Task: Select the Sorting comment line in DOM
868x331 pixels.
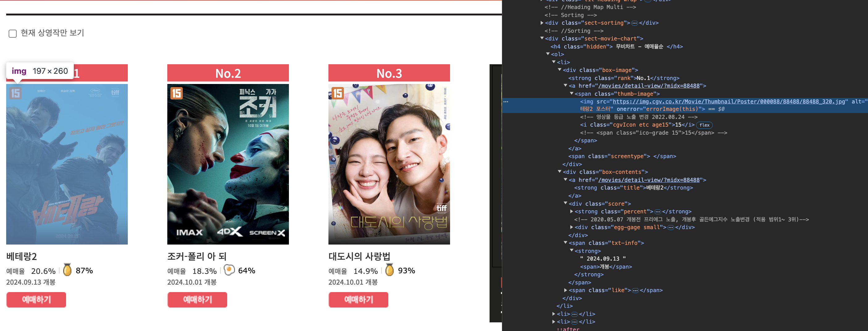Action: [x=570, y=15]
